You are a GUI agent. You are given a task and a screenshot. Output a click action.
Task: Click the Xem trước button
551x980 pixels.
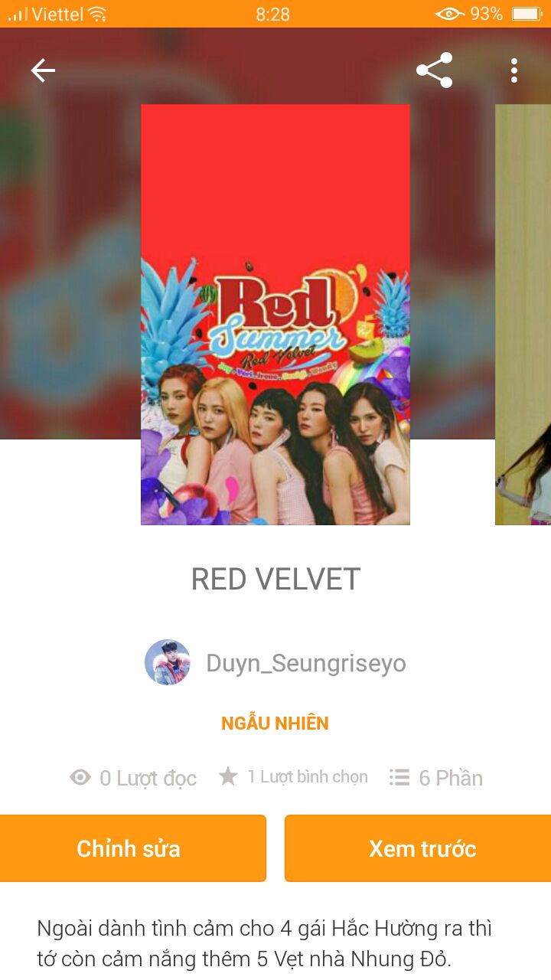pos(422,848)
